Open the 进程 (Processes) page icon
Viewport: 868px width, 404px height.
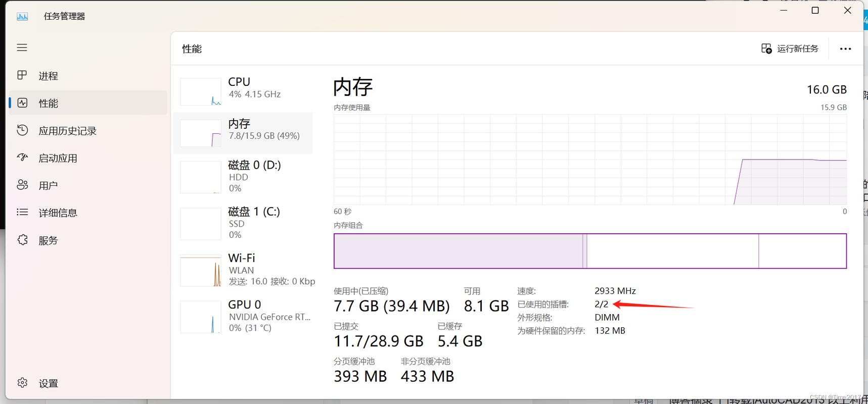[22, 76]
